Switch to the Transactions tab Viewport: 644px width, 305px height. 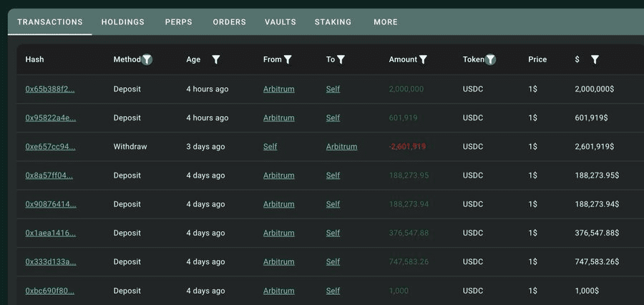point(49,22)
